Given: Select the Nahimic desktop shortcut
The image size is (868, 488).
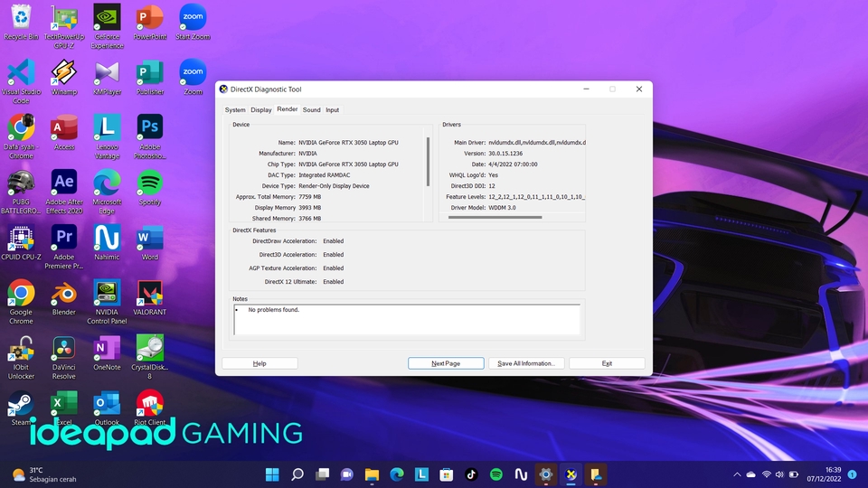Looking at the screenshot, I should click(x=107, y=242).
